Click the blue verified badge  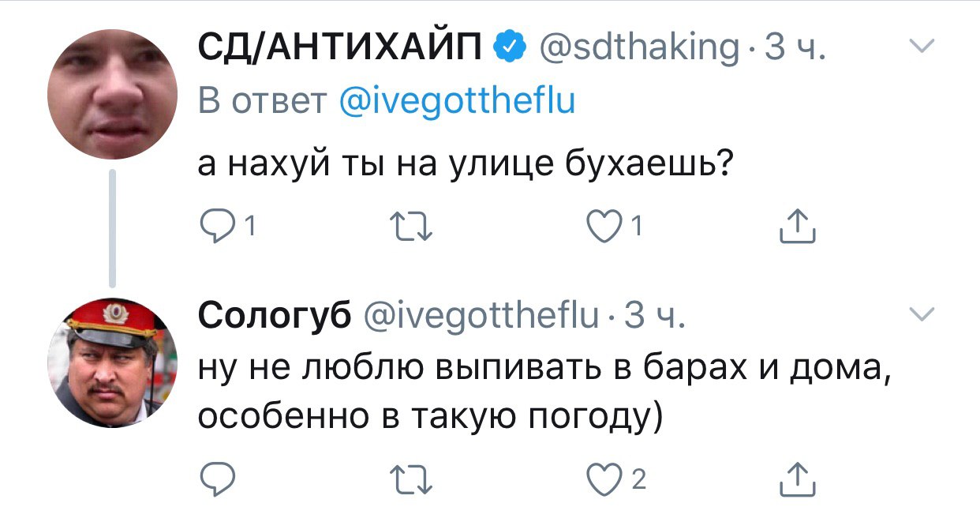click(511, 49)
